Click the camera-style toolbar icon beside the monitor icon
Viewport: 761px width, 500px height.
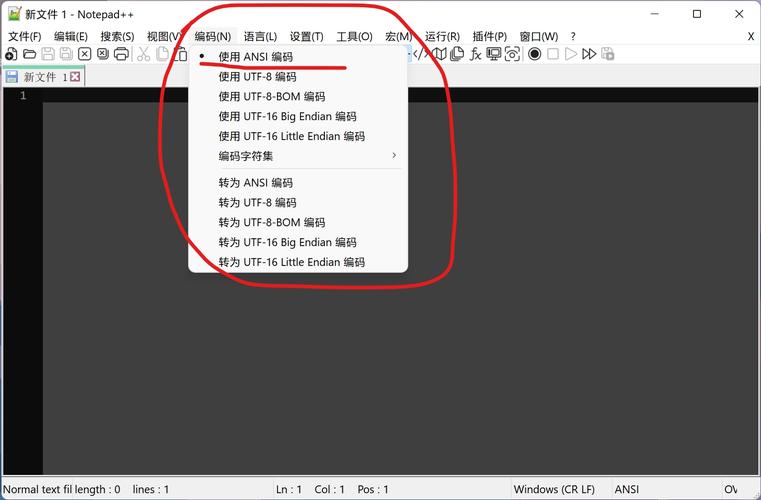tap(512, 54)
